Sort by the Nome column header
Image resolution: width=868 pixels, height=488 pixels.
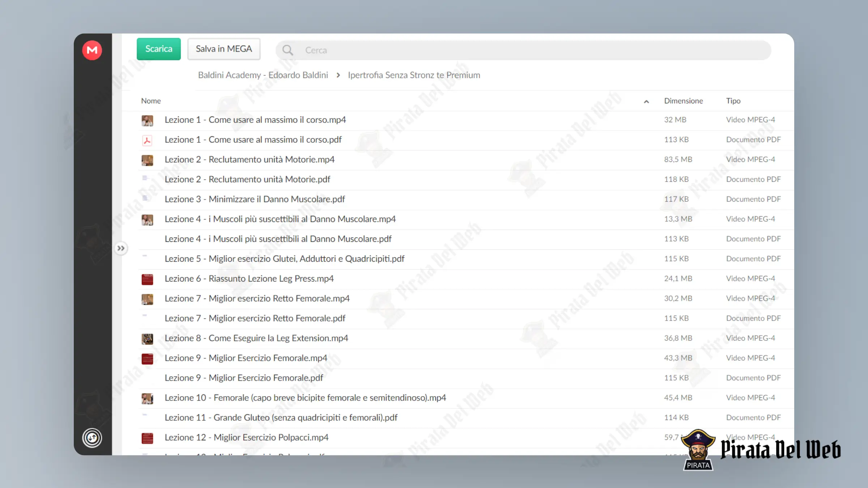[151, 101]
